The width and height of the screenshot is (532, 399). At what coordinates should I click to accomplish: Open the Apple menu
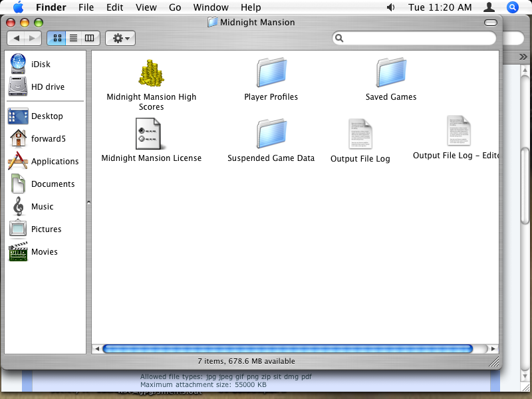click(x=18, y=7)
